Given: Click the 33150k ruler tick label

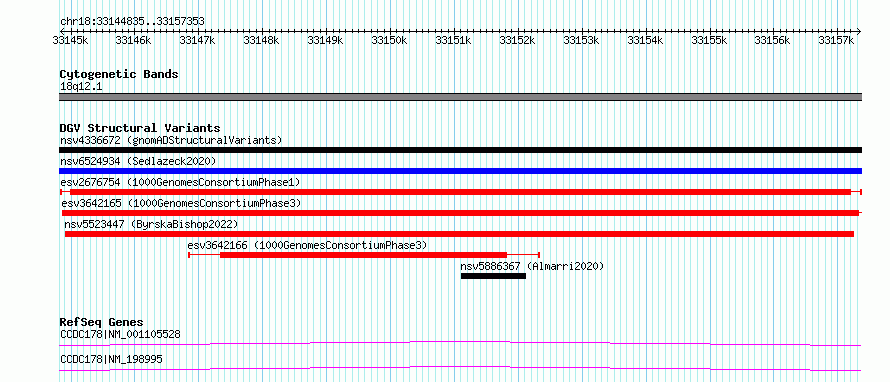Looking at the screenshot, I should pos(389,40).
